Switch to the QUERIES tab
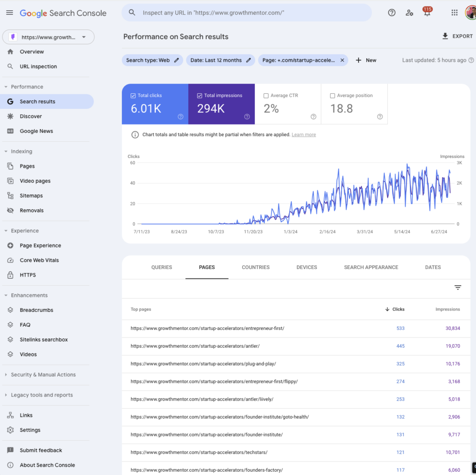This screenshot has height=475, width=476. tap(161, 267)
